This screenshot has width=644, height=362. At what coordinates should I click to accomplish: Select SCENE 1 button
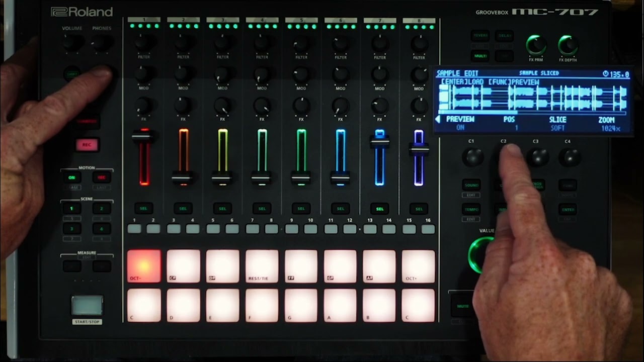(x=71, y=208)
